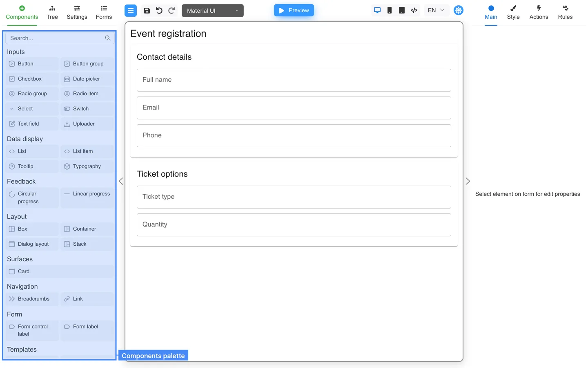Select the Radio item component
Screen dimensions: 588x368
[x=87, y=94]
